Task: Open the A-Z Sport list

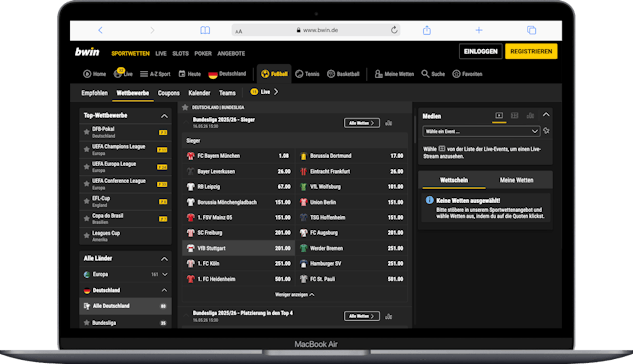Action: (x=155, y=74)
